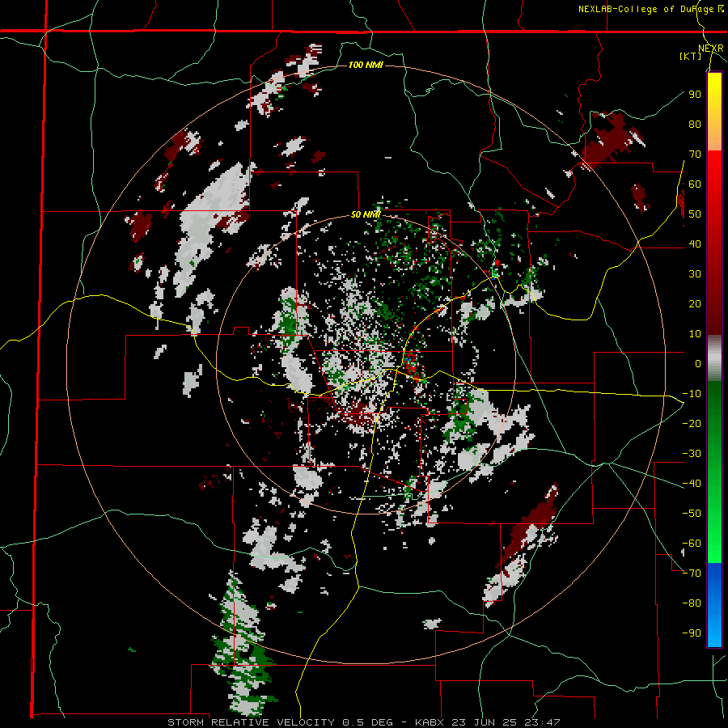Select the 80 knot value on color scale

695,125
